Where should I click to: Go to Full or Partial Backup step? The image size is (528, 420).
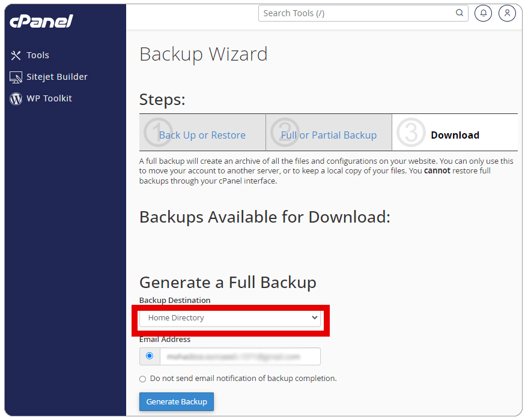329,135
